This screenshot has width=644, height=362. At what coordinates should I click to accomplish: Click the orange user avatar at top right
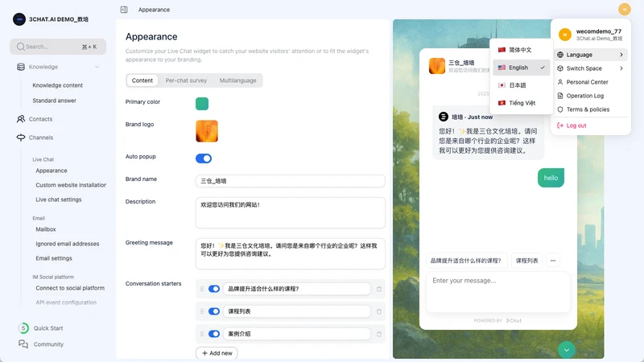pyautogui.click(x=624, y=9)
